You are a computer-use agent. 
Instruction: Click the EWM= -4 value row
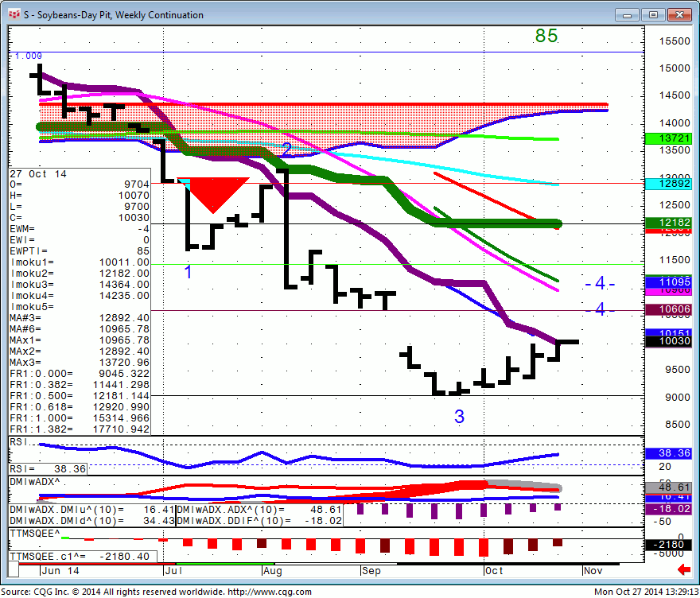[x=80, y=229]
